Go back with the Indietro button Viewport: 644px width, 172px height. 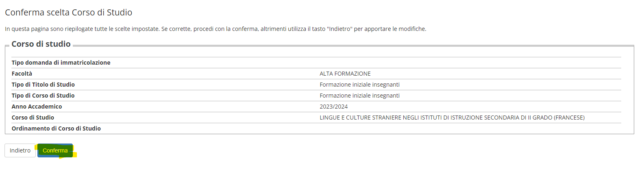[20, 150]
